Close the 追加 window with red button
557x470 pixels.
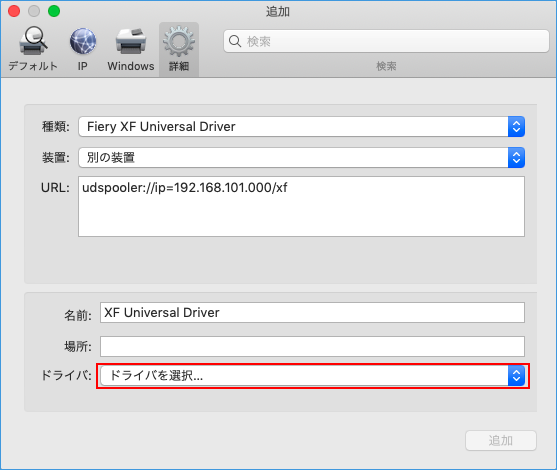click(14, 11)
